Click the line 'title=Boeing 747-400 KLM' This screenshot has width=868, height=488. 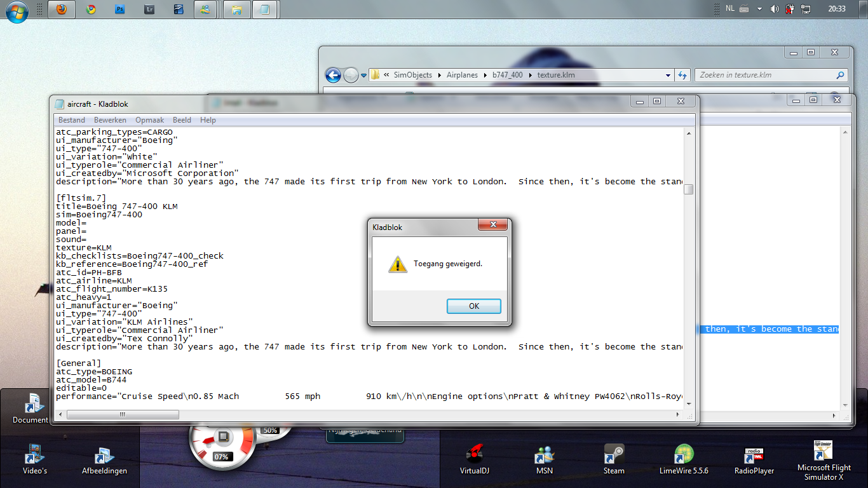tap(117, 207)
